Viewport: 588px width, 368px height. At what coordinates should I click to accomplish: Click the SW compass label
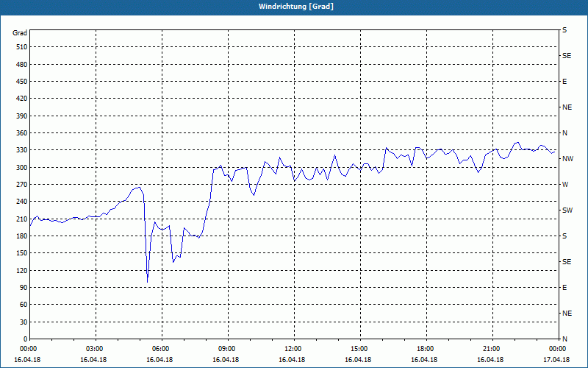click(567, 210)
